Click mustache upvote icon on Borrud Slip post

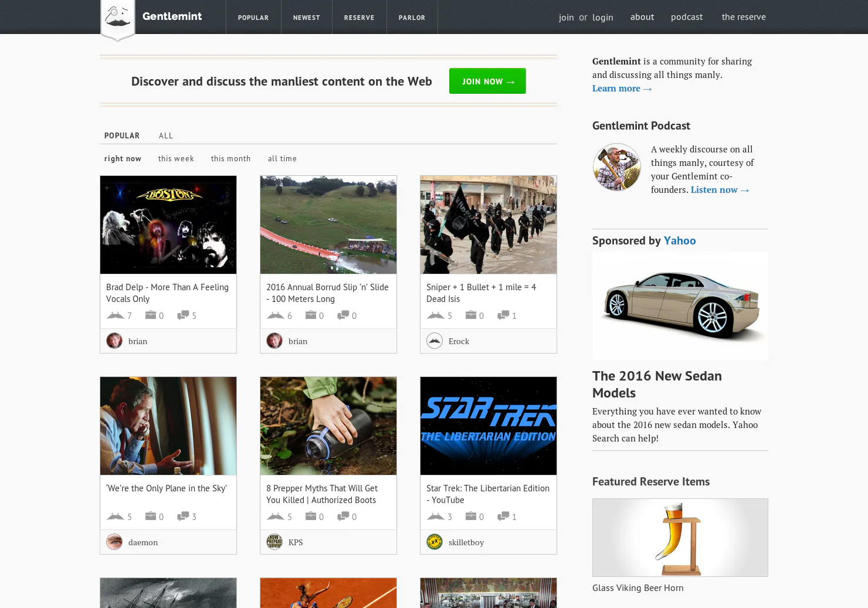tap(275, 315)
